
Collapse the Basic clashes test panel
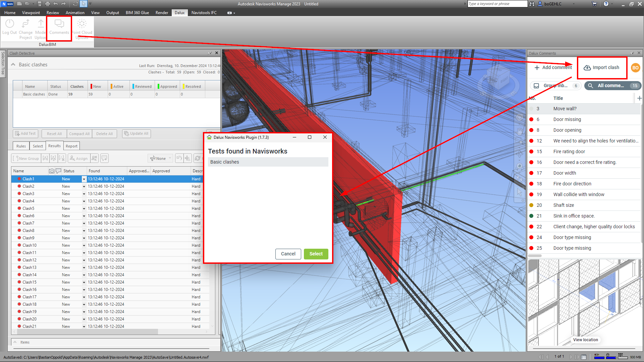tap(13, 65)
